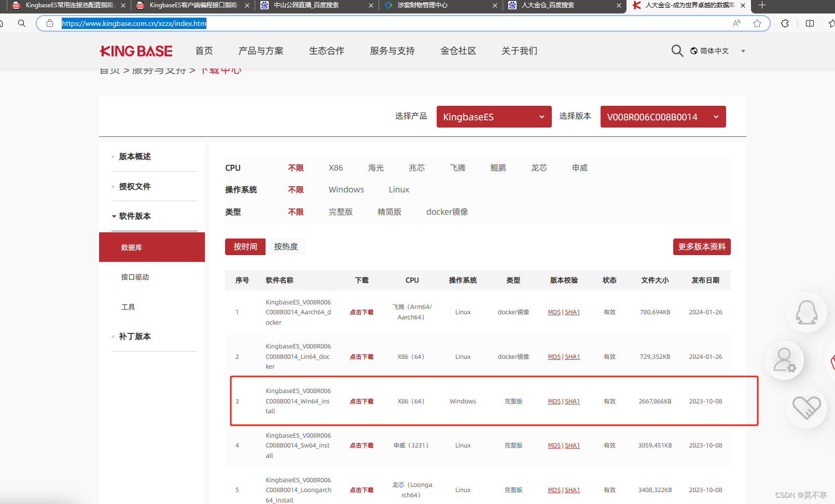Image resolution: width=835 pixels, height=504 pixels.
Task: Click the read aloud icon in address bar
Action: [736, 23]
